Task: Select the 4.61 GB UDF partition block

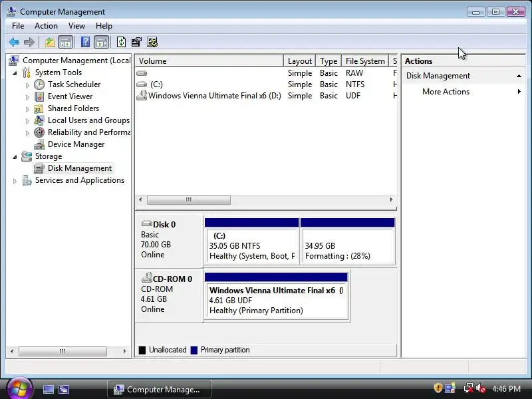Action: tap(276, 296)
